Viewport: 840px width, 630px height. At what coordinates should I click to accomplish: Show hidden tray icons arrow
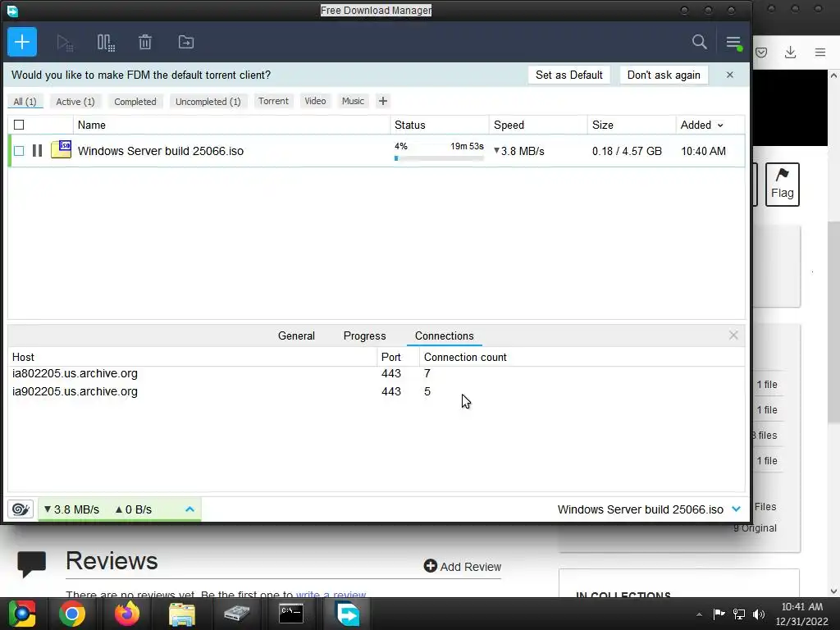pyautogui.click(x=699, y=614)
